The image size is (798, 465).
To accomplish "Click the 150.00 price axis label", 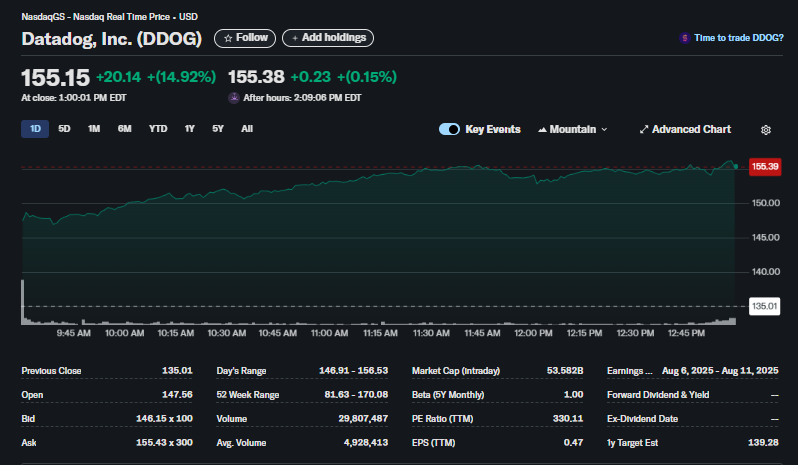I will pos(766,203).
